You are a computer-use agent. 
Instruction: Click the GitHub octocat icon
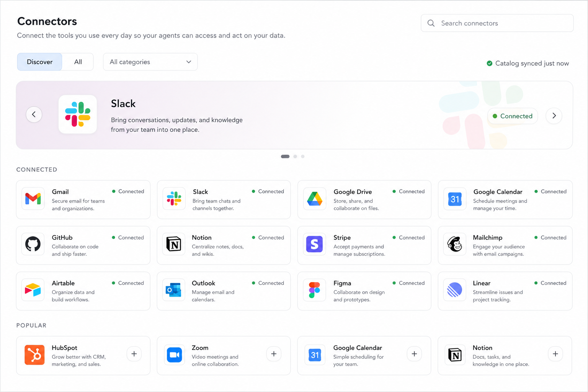coord(33,244)
